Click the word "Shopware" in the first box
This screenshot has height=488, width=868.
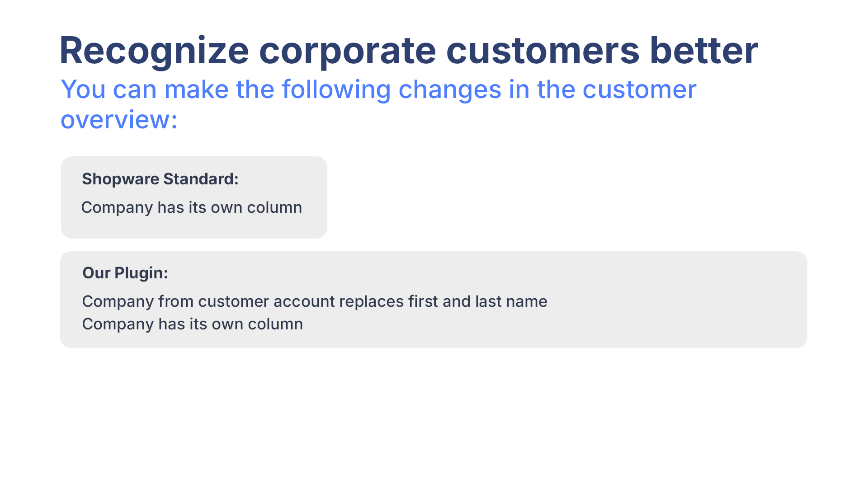[x=120, y=179]
